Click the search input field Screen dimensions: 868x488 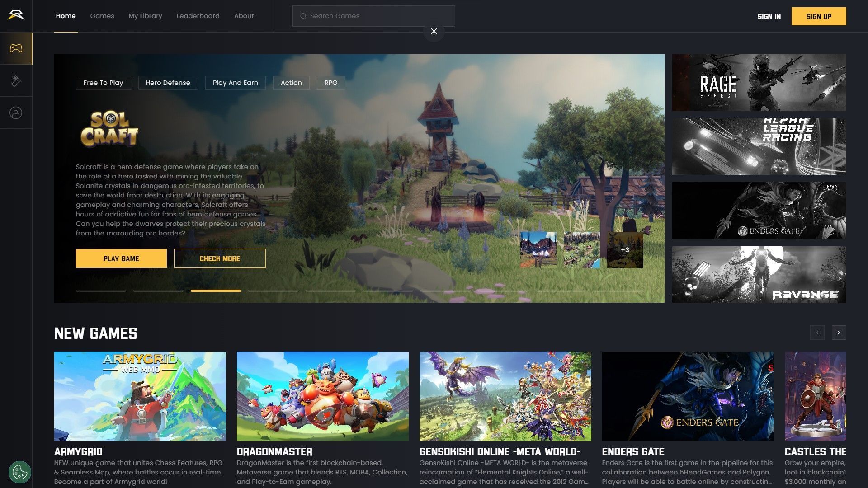(374, 16)
